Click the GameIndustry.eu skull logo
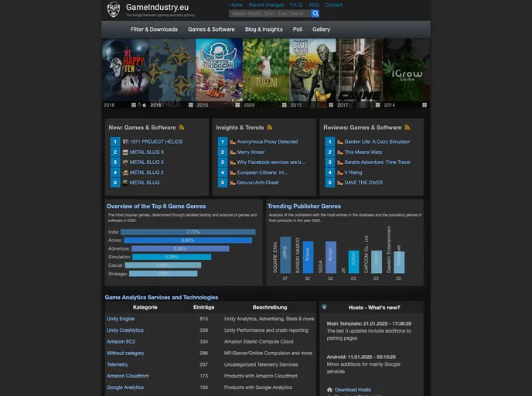The image size is (532, 396). tap(114, 9)
